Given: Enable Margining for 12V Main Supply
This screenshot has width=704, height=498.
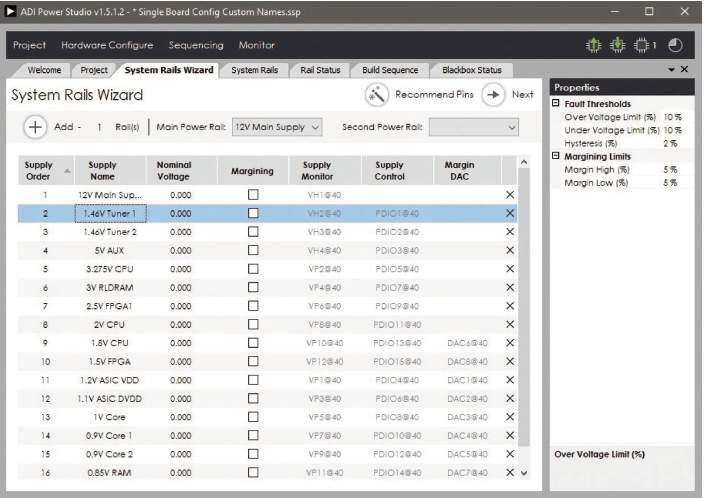Looking at the screenshot, I should click(252, 194).
